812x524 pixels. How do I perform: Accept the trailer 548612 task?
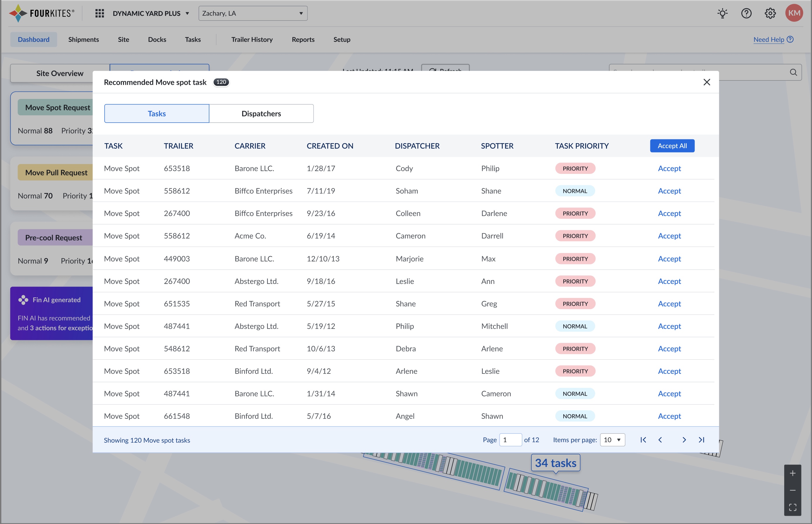coord(669,348)
